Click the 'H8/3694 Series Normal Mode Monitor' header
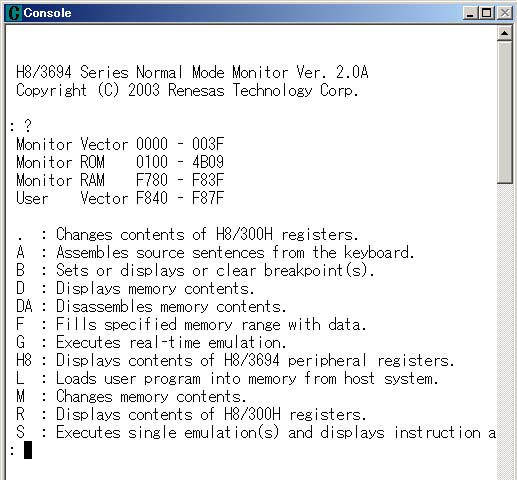 click(x=192, y=72)
